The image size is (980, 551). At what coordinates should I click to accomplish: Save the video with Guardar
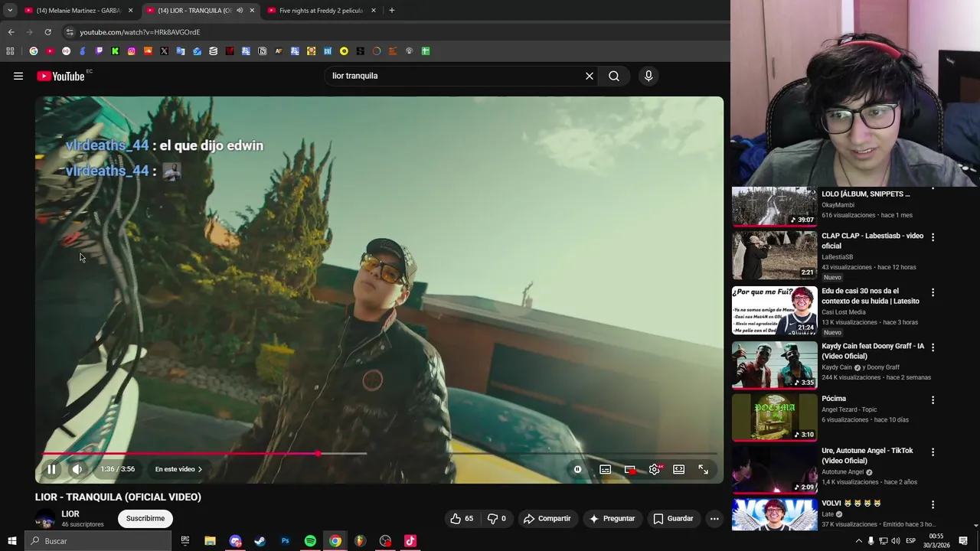tap(673, 518)
